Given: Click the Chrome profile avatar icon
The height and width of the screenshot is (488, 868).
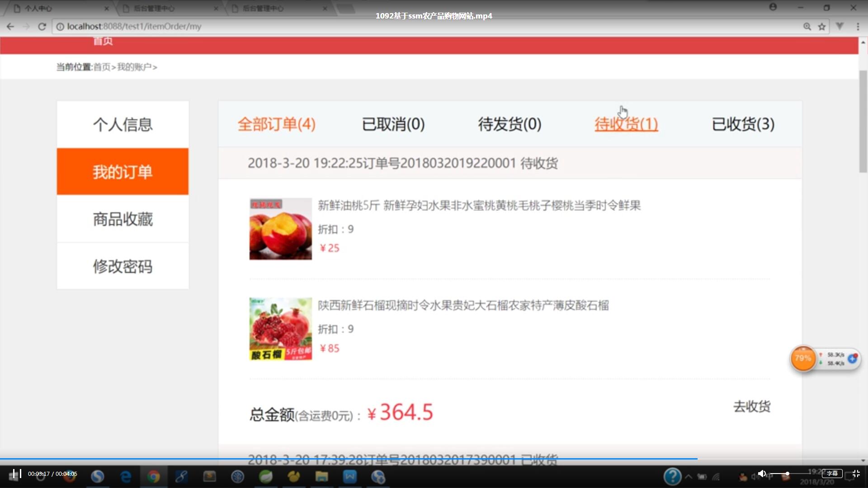Looking at the screenshot, I should tap(773, 7).
